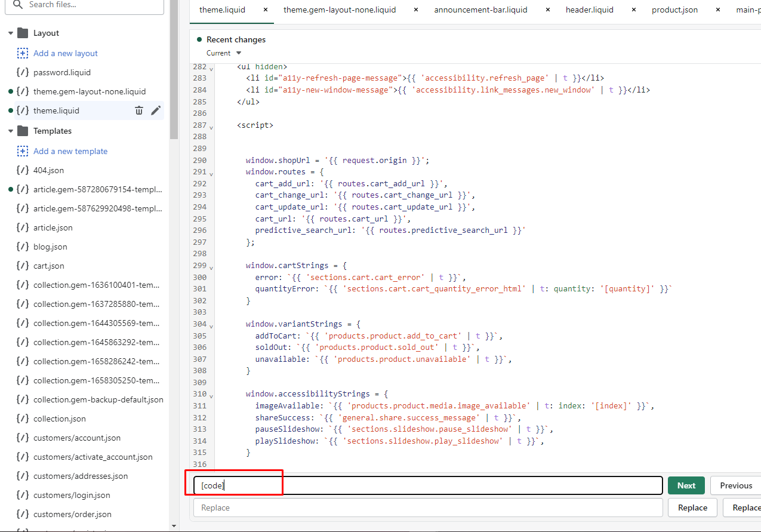Collapse the Templates folder arrow
Screen dimensions: 761x532
[x=10, y=131]
